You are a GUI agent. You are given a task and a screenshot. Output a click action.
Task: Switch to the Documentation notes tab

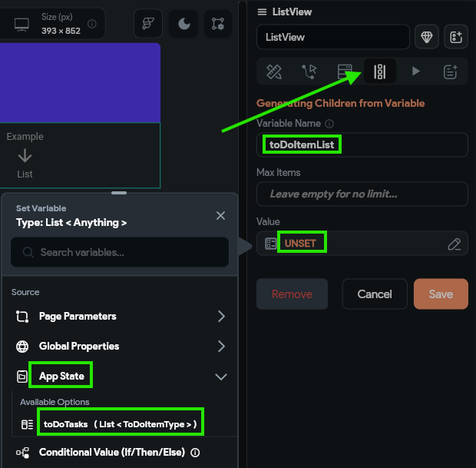pos(450,71)
